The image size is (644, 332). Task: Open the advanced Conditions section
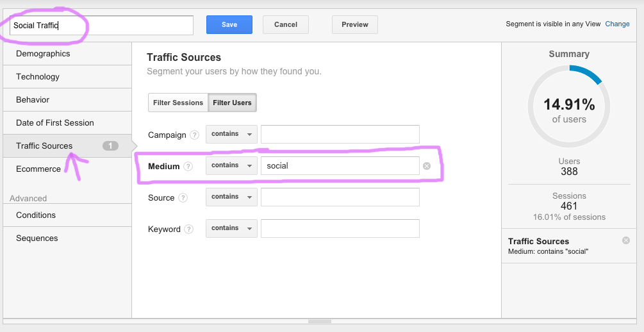coord(36,215)
